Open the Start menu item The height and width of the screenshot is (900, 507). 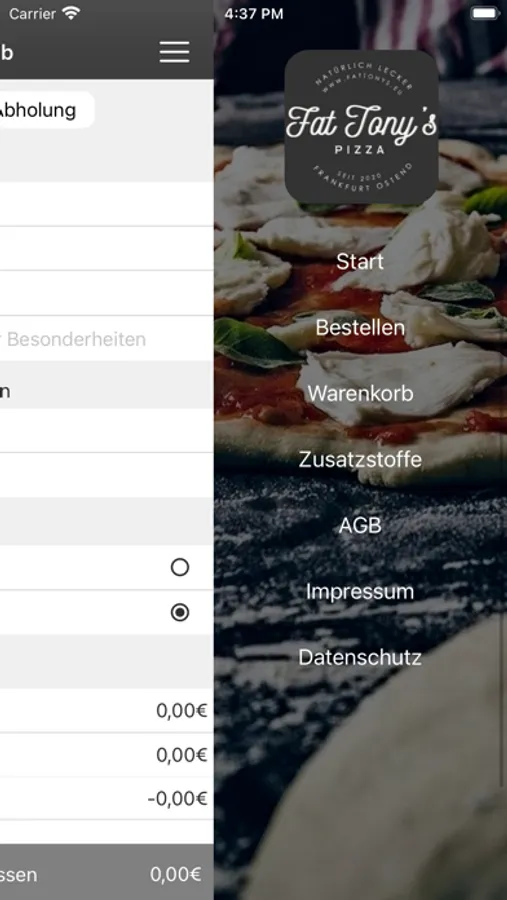pyautogui.click(x=360, y=262)
